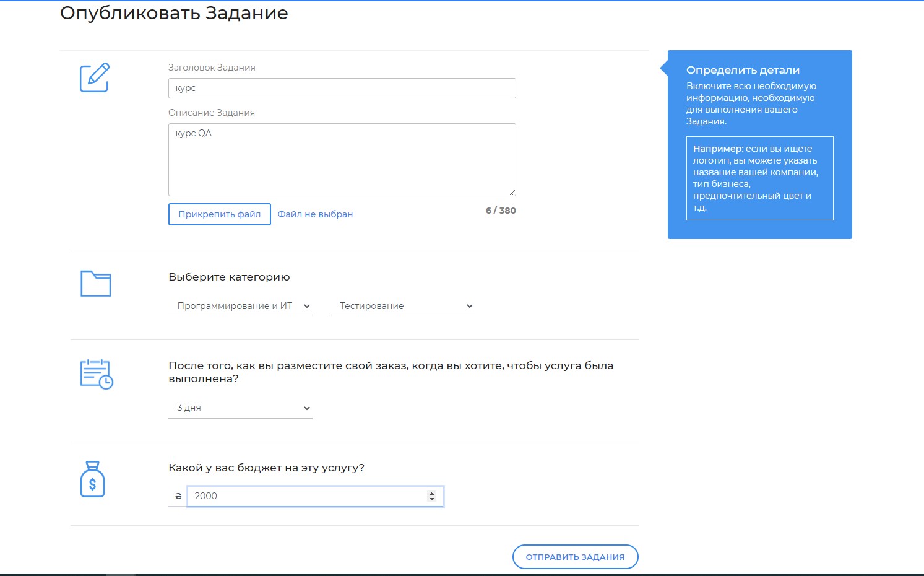Increase the budget with the stepper up arrow
The width and height of the screenshot is (924, 576).
(431, 493)
